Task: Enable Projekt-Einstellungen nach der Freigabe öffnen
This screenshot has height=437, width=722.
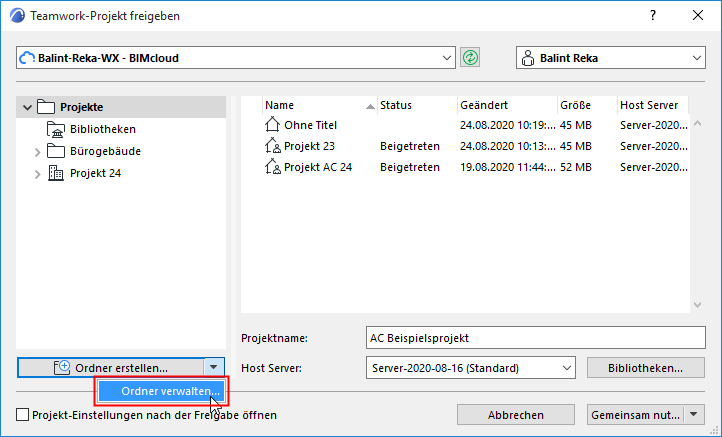Action: [x=22, y=415]
